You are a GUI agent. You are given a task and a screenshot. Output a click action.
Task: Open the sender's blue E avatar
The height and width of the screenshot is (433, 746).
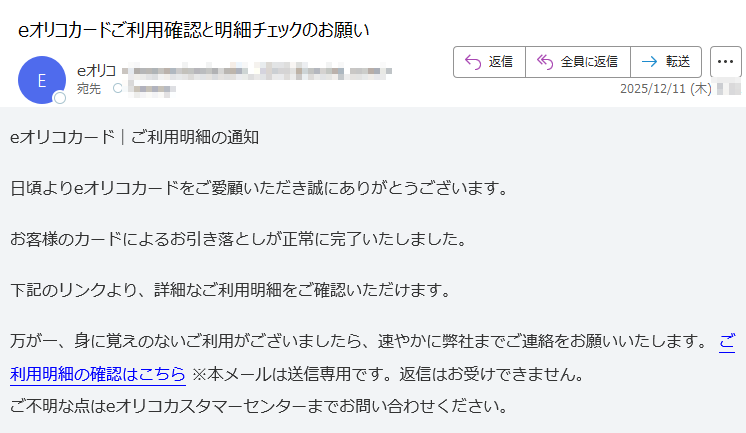click(42, 80)
